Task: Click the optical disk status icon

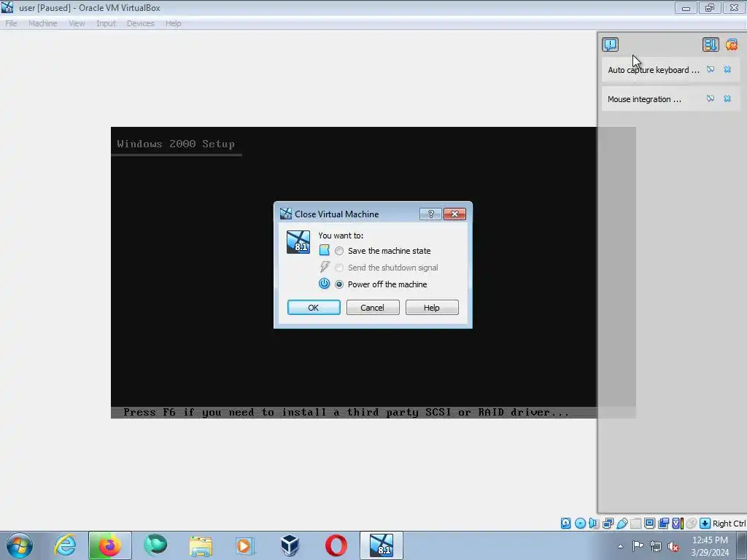Action: [x=580, y=524]
